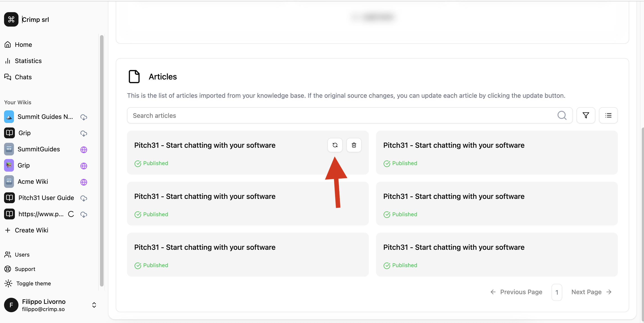Click globe icon next to SummitGuides
The width and height of the screenshot is (644, 323).
click(x=84, y=150)
